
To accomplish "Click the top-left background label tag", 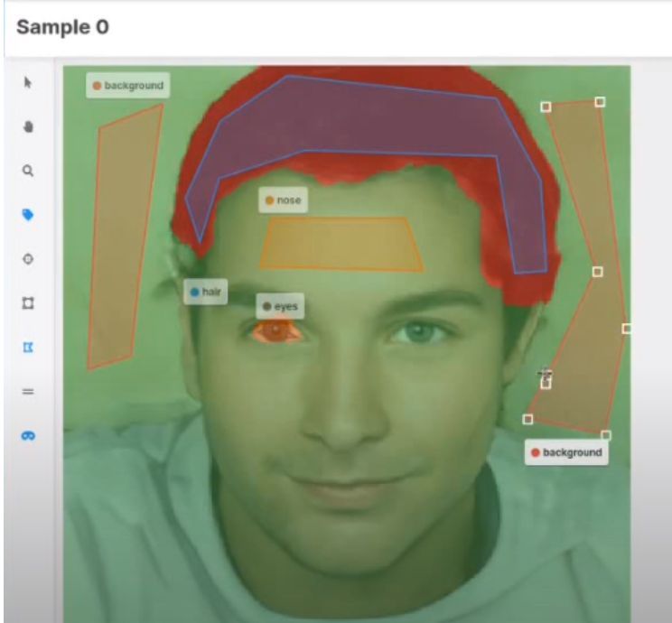I will click(x=127, y=86).
